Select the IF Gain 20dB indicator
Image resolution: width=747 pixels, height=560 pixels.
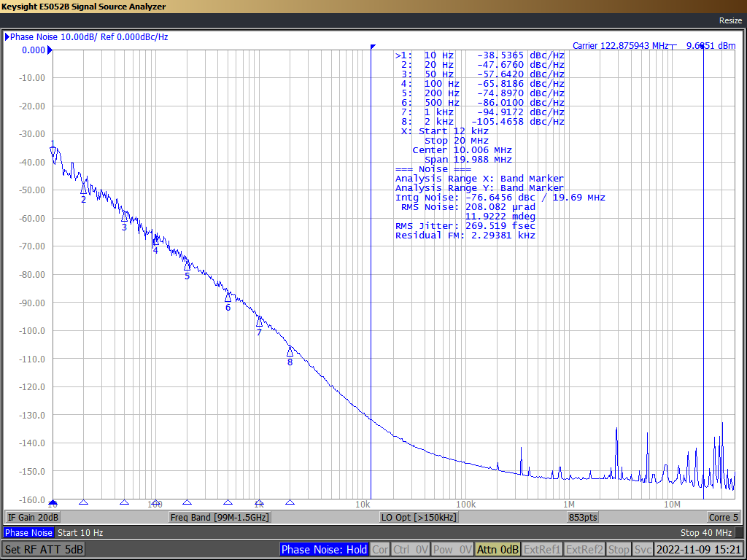[33, 517]
